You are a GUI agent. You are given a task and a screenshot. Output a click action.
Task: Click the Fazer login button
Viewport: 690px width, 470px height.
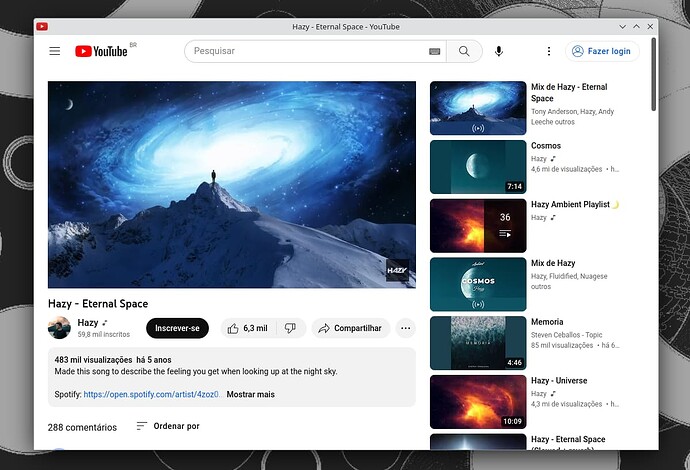coord(602,51)
